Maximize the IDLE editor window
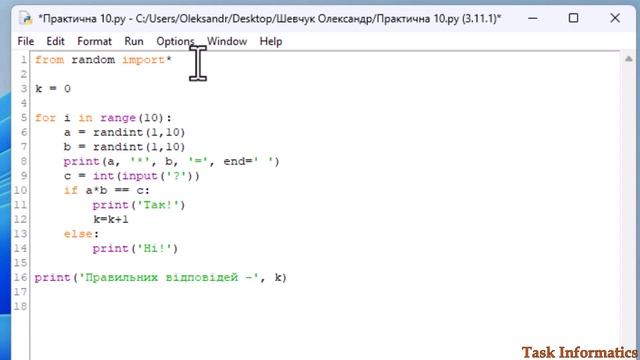The width and height of the screenshot is (640, 360). click(573, 18)
